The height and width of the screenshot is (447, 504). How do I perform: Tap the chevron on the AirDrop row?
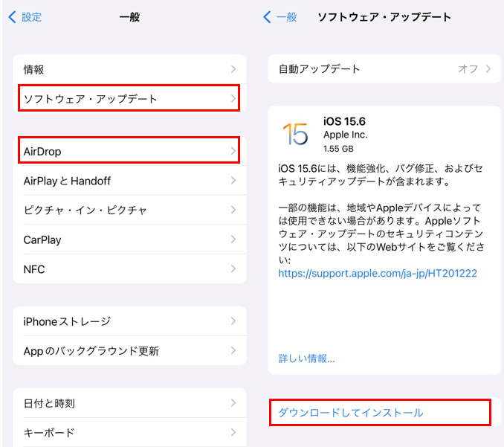pos(233,150)
